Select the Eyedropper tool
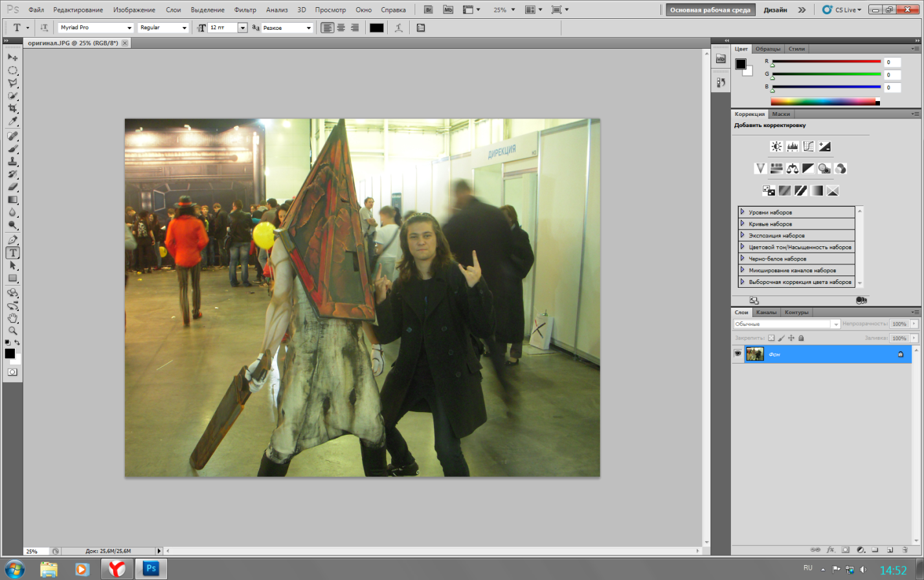 (12, 121)
